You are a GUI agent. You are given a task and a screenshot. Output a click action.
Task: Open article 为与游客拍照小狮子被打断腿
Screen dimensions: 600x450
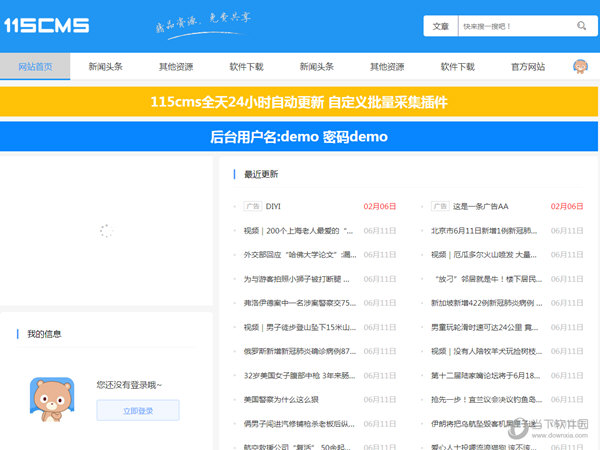[x=297, y=279]
